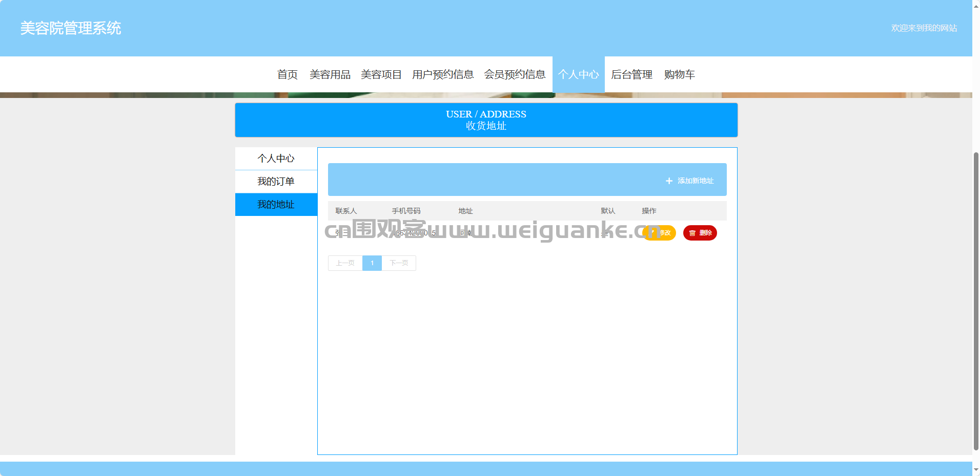The image size is (980, 476).
Task: Click the 操作 column header
Action: point(649,211)
